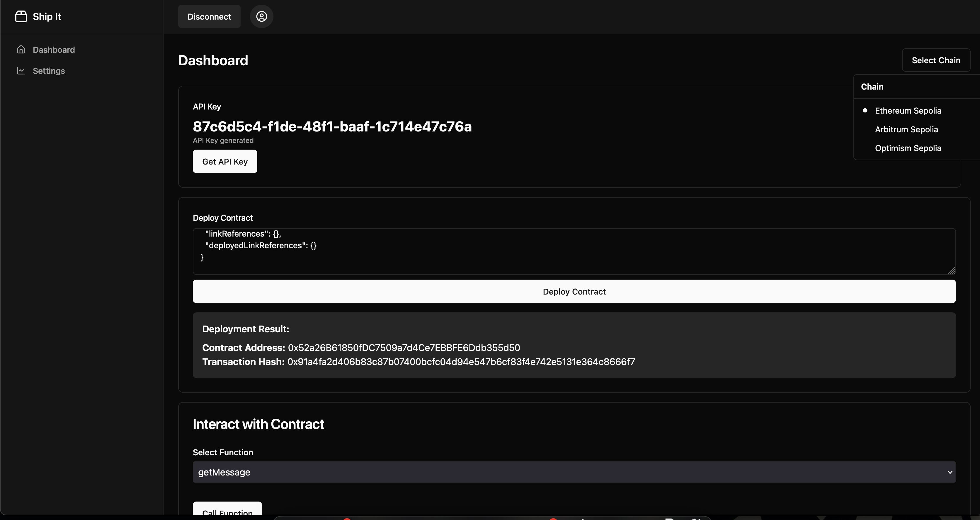The height and width of the screenshot is (520, 980).
Task: Click the "API Key generated" status text
Action: 223,140
